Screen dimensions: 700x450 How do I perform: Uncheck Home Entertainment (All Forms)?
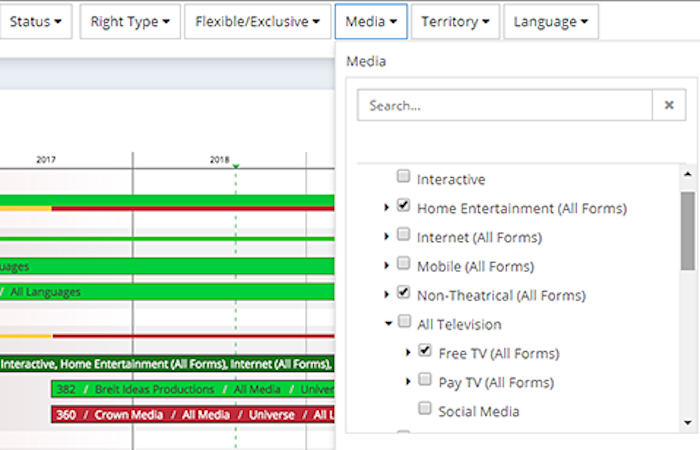[x=403, y=207]
